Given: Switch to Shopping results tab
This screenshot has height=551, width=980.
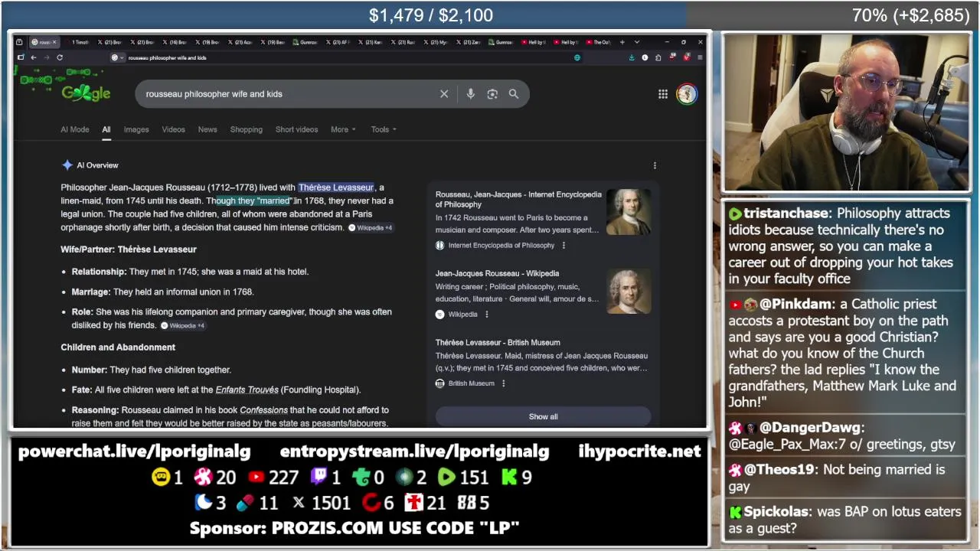Looking at the screenshot, I should tap(247, 129).
